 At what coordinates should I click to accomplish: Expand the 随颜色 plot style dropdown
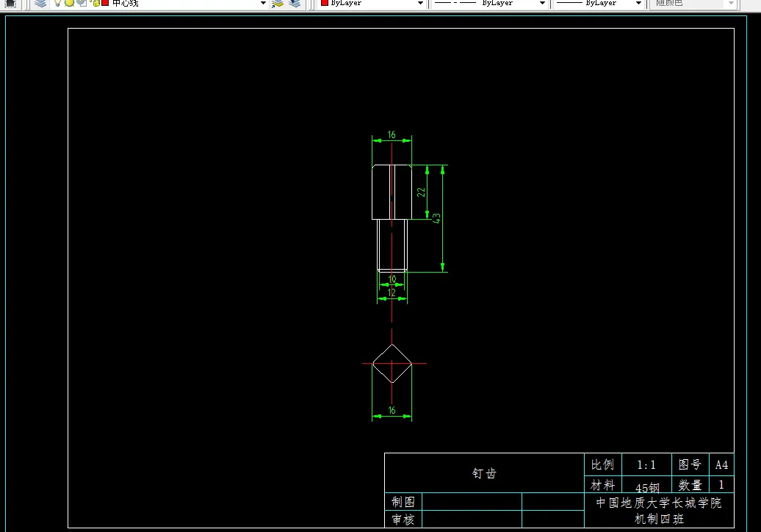coord(731,3)
